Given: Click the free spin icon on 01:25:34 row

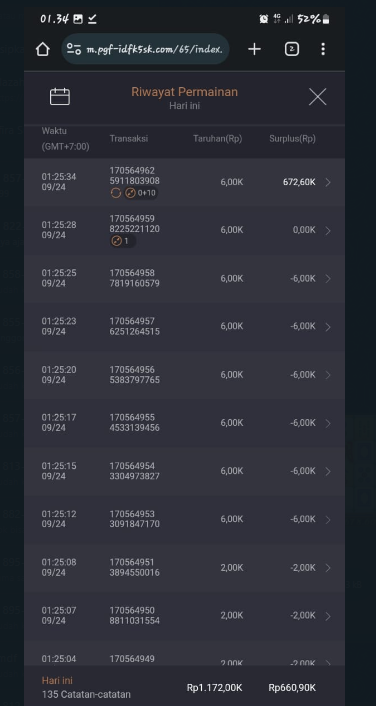Looking at the screenshot, I should (116, 193).
